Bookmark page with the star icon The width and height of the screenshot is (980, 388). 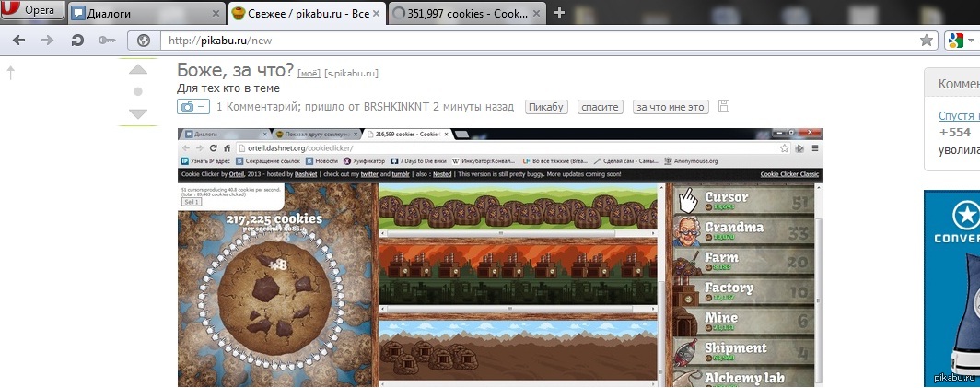(927, 41)
